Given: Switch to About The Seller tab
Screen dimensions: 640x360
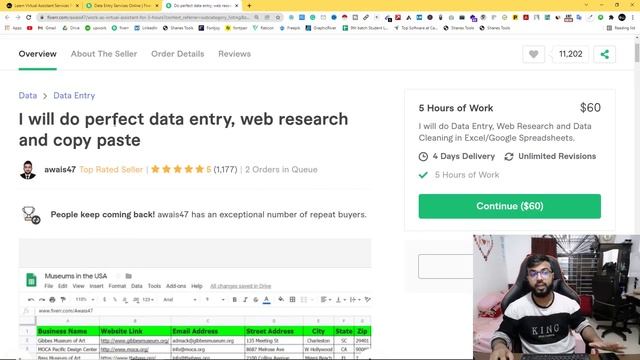Looking at the screenshot, I should click(104, 54).
